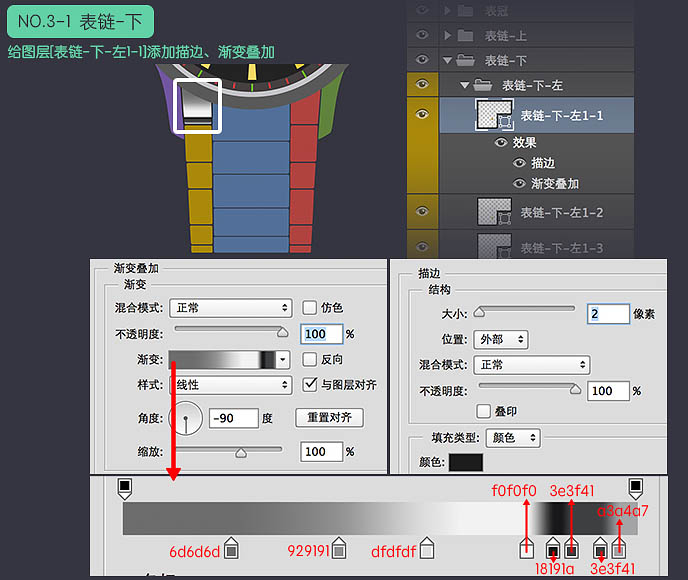Screen dimensions: 688x580
Task: Hide the 表链-下-左 group
Action: click(x=422, y=84)
